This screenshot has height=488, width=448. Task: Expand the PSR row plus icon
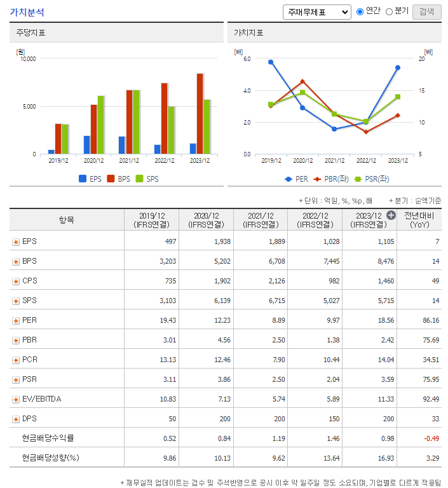(x=16, y=380)
